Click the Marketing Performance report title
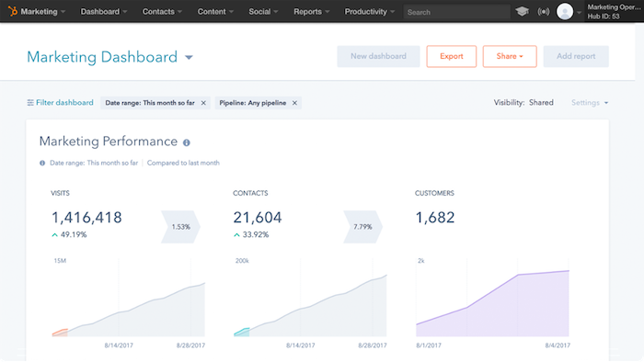The width and height of the screenshot is (644, 362). [x=109, y=141]
